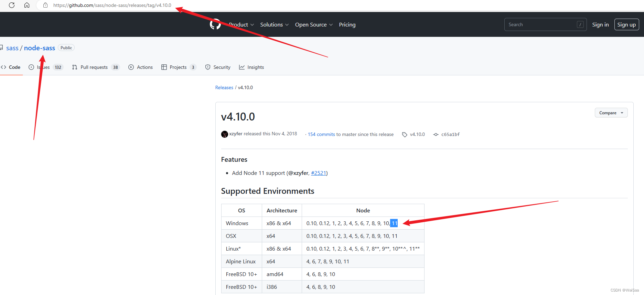Image resolution: width=644 pixels, height=295 pixels.
Task: Click the Linux* table cell
Action: click(x=241, y=249)
